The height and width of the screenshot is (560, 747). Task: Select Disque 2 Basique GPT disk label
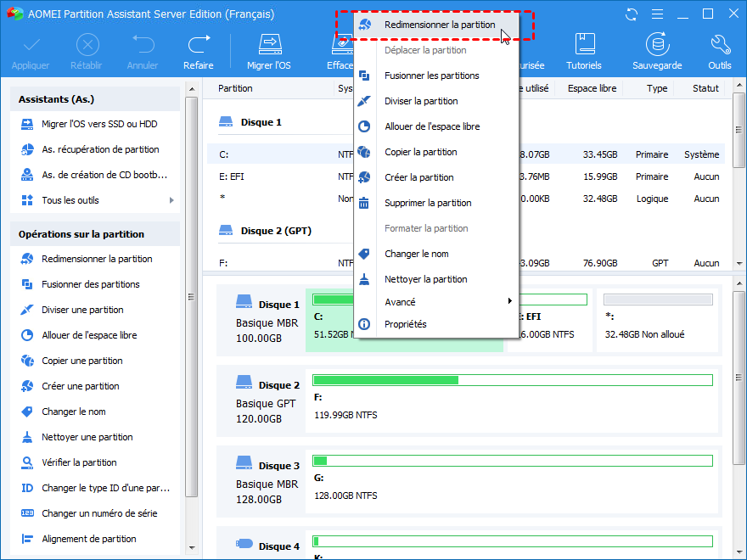click(267, 401)
